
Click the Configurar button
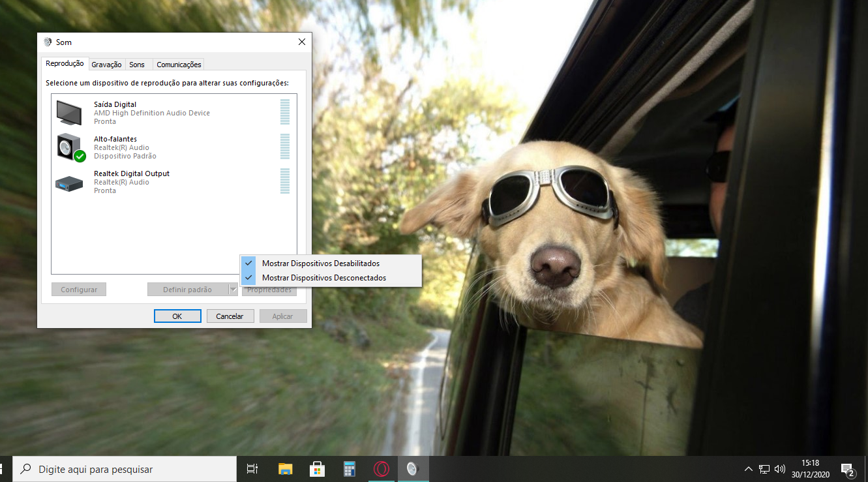tap(79, 290)
